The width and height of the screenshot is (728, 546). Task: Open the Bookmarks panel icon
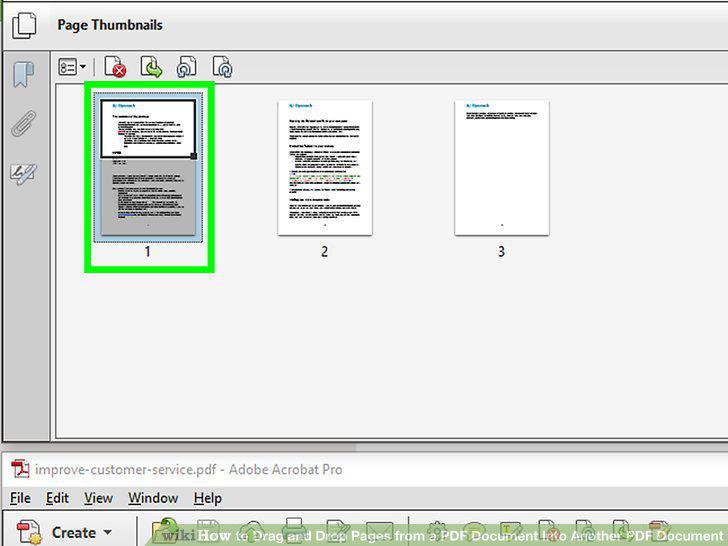[24, 74]
